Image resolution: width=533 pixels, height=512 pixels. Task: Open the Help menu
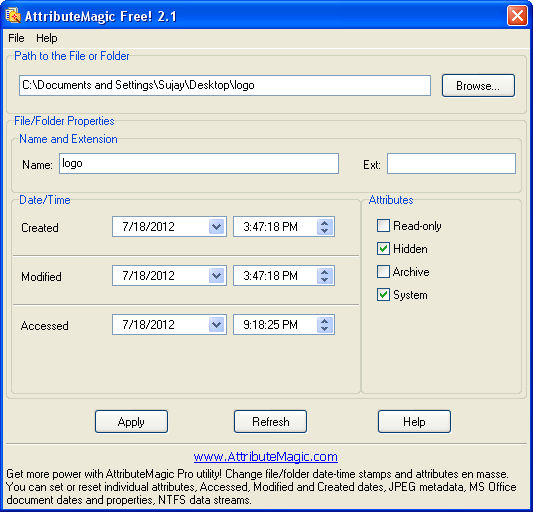tap(47, 38)
